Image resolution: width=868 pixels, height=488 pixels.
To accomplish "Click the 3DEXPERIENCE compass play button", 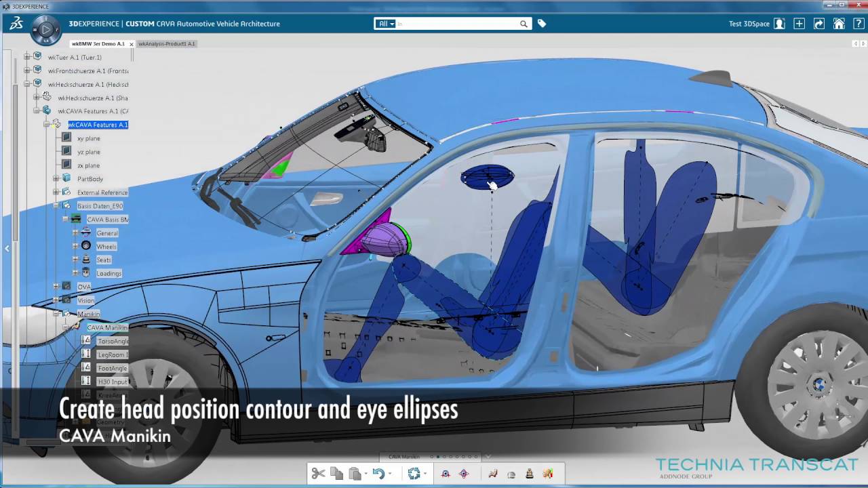I will coord(46,29).
